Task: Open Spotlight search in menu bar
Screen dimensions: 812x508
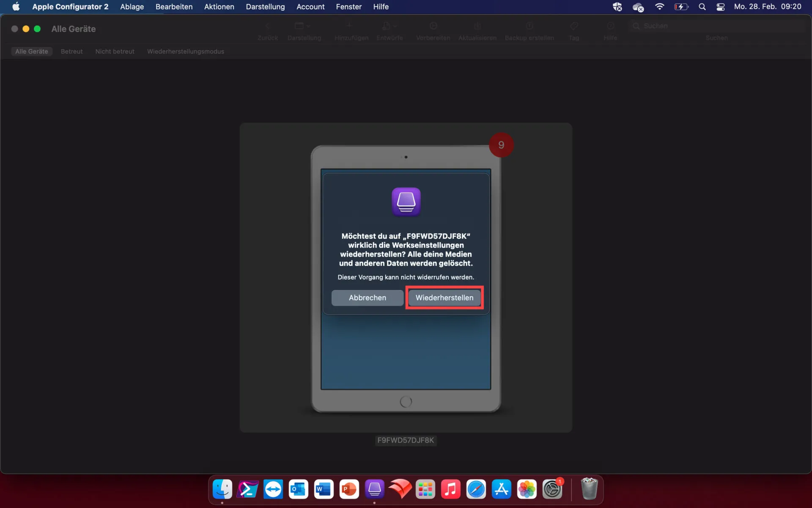Action: tap(702, 7)
